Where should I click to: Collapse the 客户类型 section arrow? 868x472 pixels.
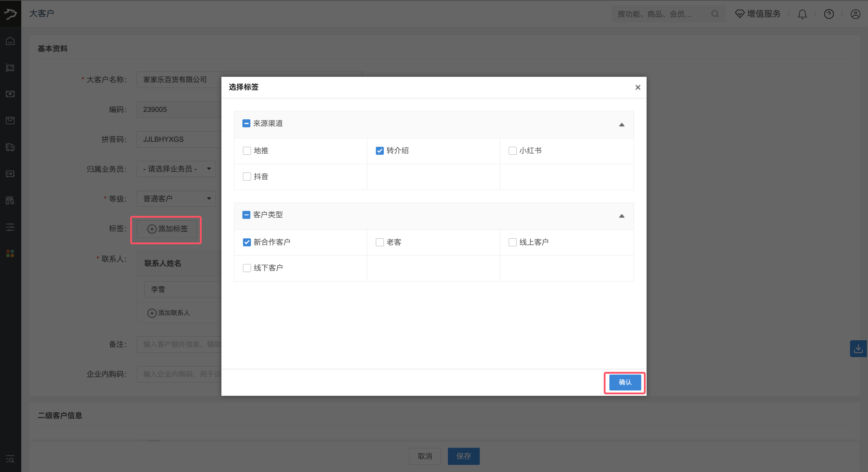coord(622,216)
